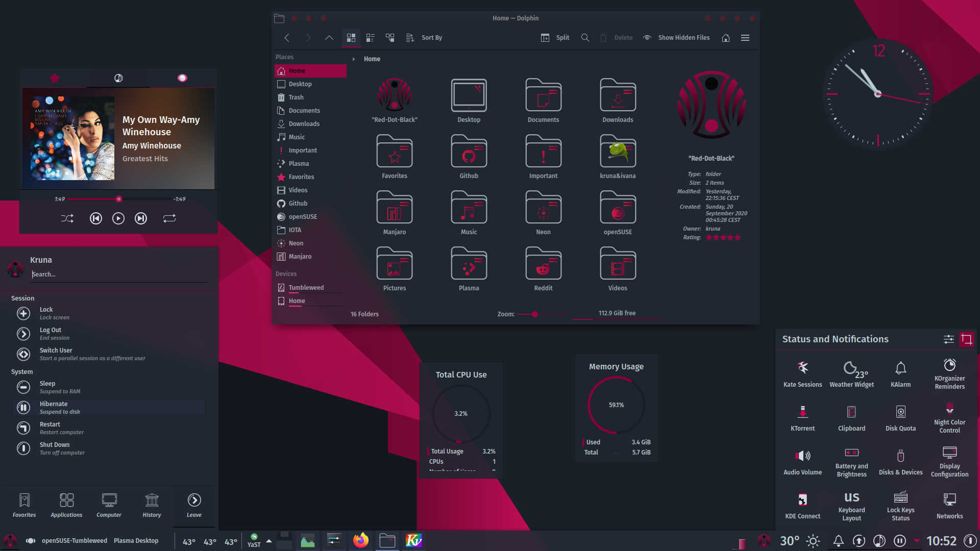Open the Sort By dropdown
Image resolution: width=980 pixels, height=551 pixels.
[424, 38]
